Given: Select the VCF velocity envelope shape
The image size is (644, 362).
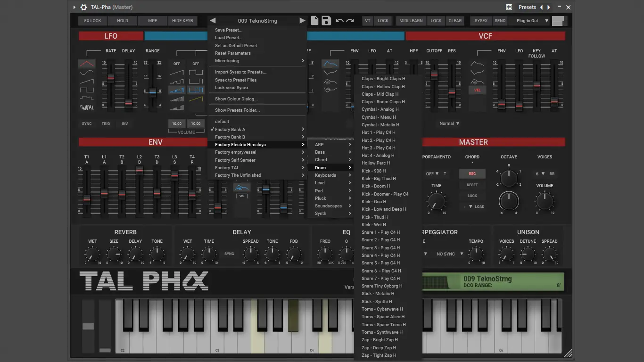Looking at the screenshot, I should (x=477, y=81).
